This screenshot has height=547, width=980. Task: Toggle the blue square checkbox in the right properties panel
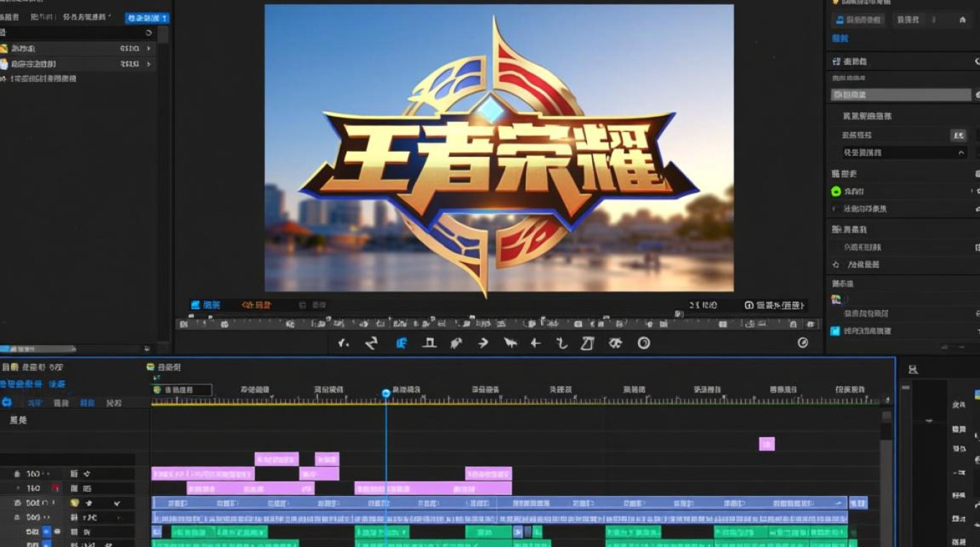(836, 330)
